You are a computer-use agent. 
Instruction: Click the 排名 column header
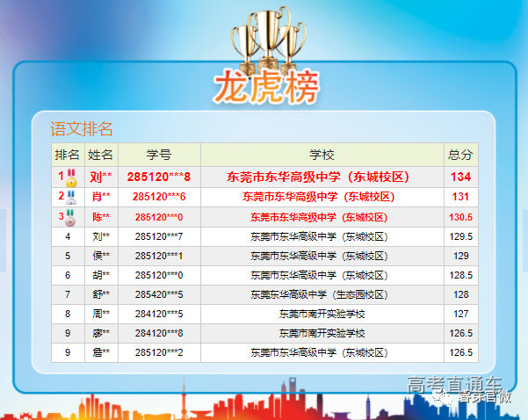coord(68,155)
